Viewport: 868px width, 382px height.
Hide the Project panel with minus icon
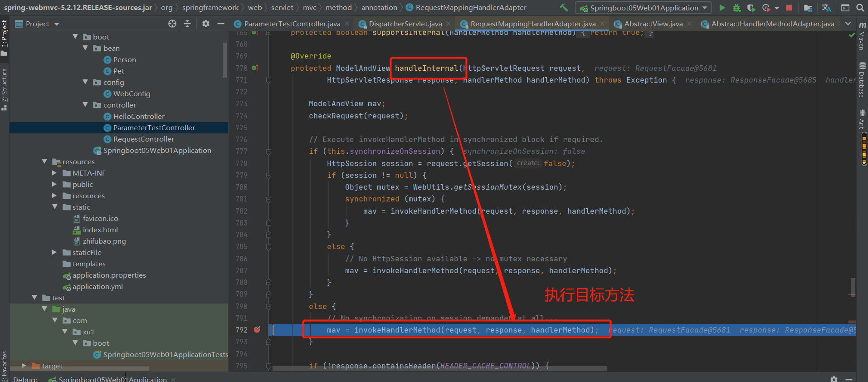coord(221,24)
